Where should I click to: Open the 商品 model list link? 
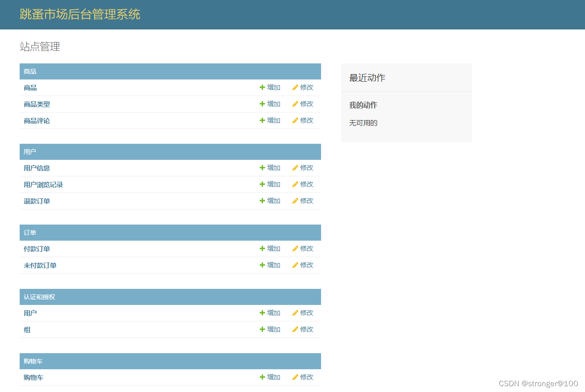(x=30, y=88)
